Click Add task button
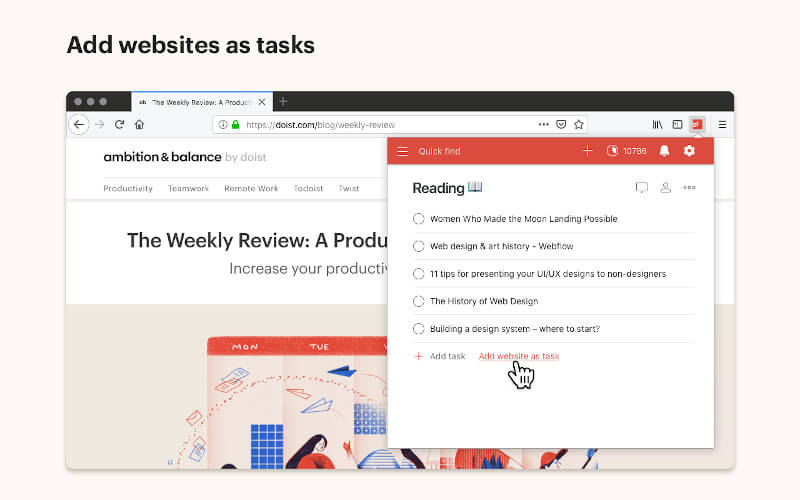 pyautogui.click(x=440, y=356)
